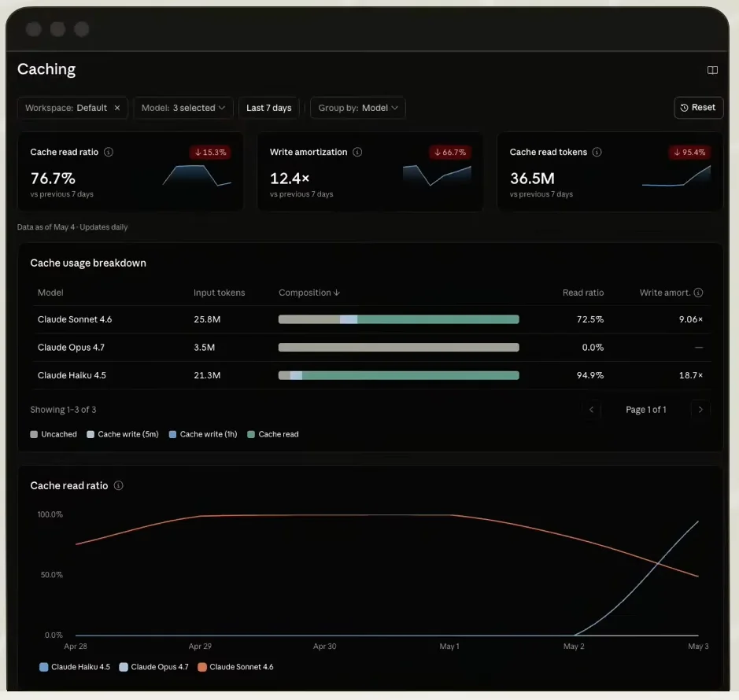This screenshot has height=700, width=739.
Task: Toggle the Cache read legend swatch
Action: [251, 434]
